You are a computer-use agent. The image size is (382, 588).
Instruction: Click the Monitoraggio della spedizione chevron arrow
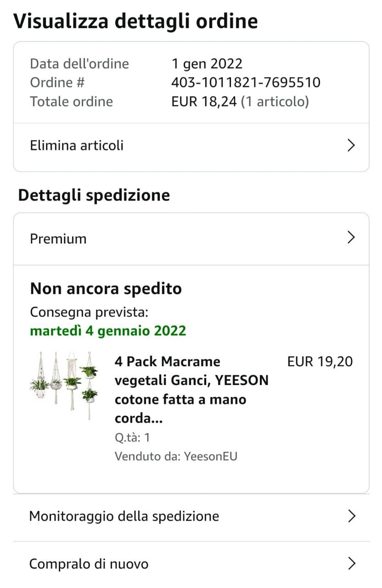pos(352,516)
